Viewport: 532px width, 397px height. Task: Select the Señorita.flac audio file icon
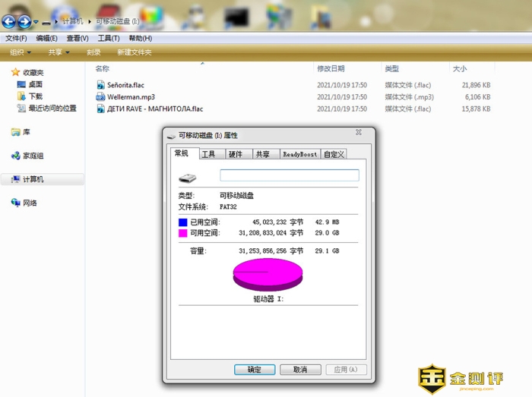[x=101, y=85]
